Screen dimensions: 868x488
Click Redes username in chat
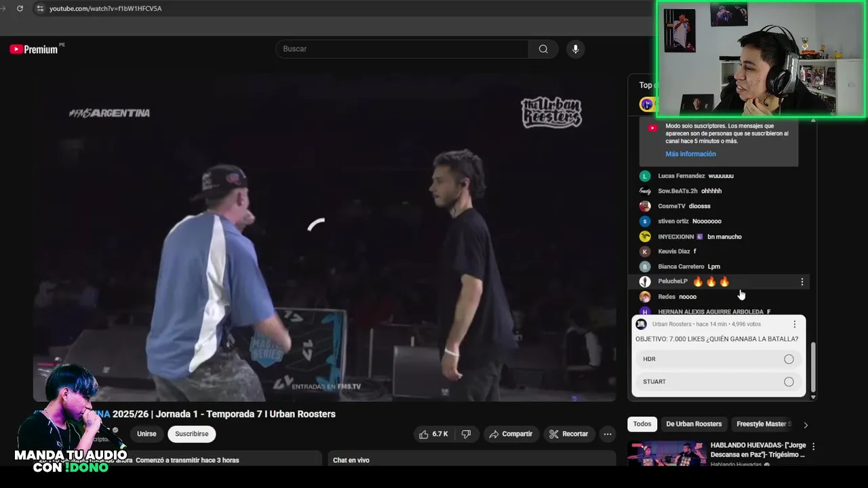667,297
